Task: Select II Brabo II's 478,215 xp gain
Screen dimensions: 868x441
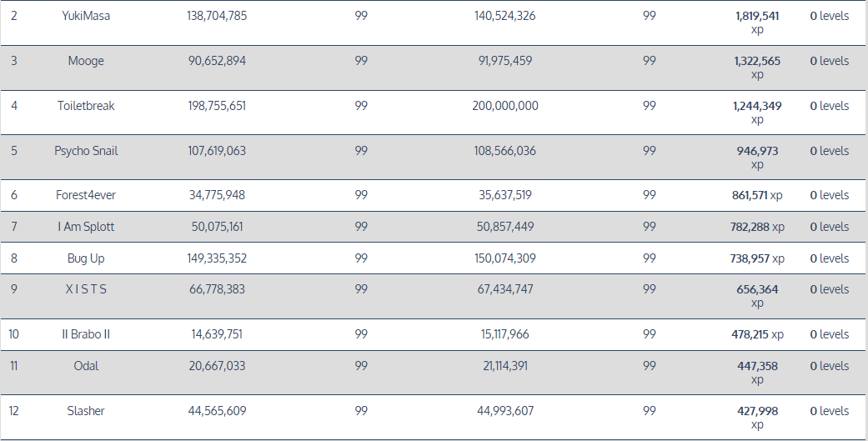Action: [x=757, y=334]
